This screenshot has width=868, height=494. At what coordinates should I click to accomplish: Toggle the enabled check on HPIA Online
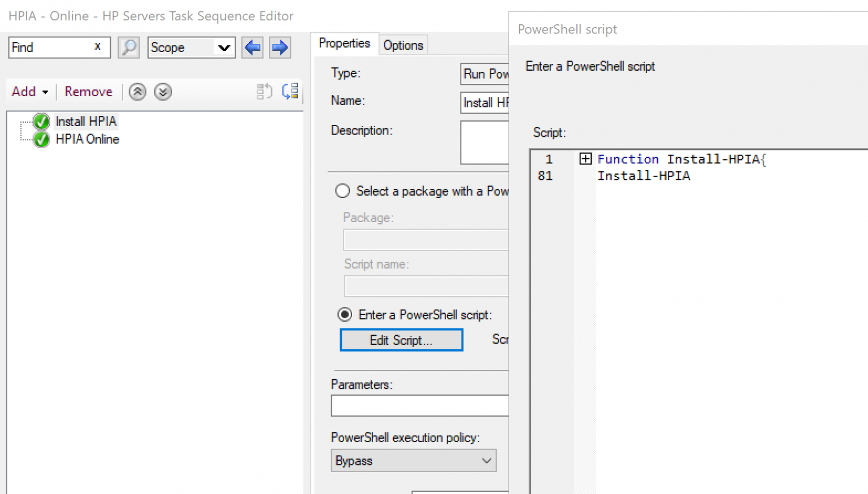coord(40,140)
